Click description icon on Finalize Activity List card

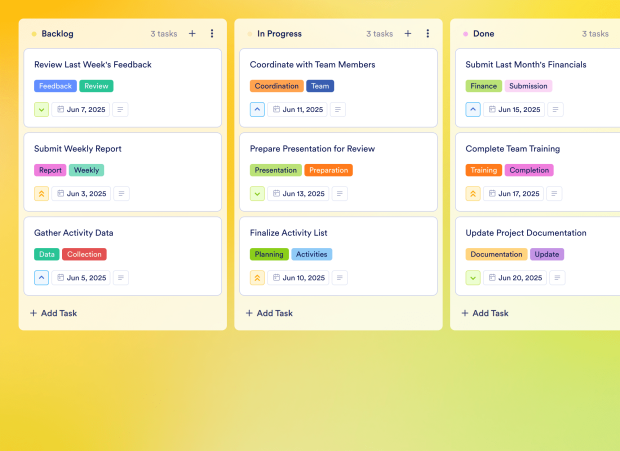pos(340,278)
